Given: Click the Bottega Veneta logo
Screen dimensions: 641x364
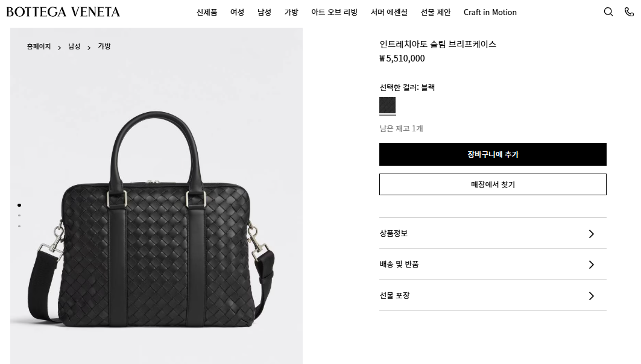Looking at the screenshot, I should 63,12.
